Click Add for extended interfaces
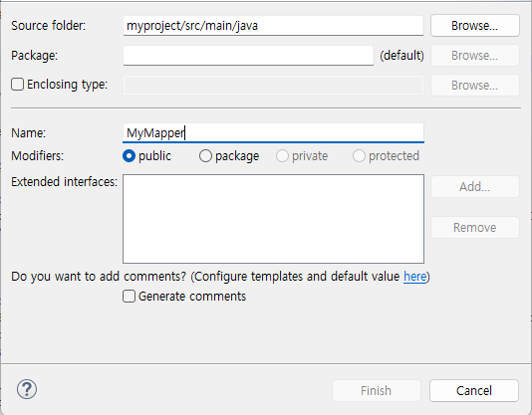The width and height of the screenshot is (532, 415). pos(474,186)
